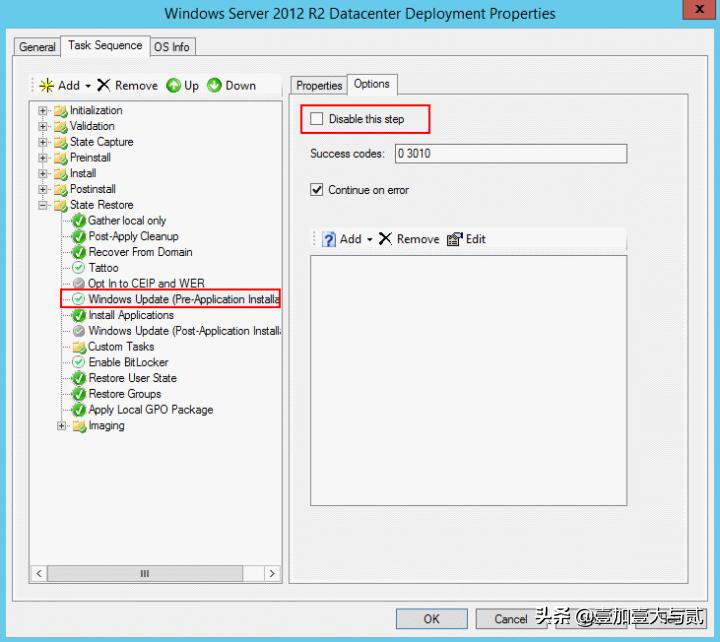Click the Edit condition icon

click(455, 239)
